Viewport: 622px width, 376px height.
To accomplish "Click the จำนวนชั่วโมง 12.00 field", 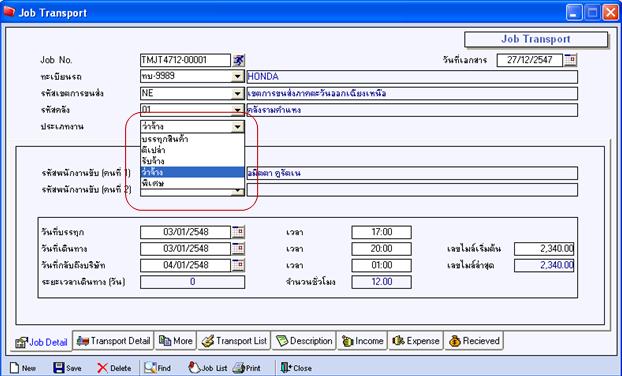I will pos(381,282).
